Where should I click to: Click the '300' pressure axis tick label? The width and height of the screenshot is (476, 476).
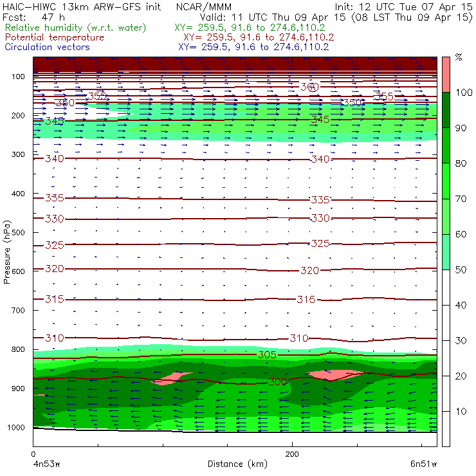click(x=18, y=154)
